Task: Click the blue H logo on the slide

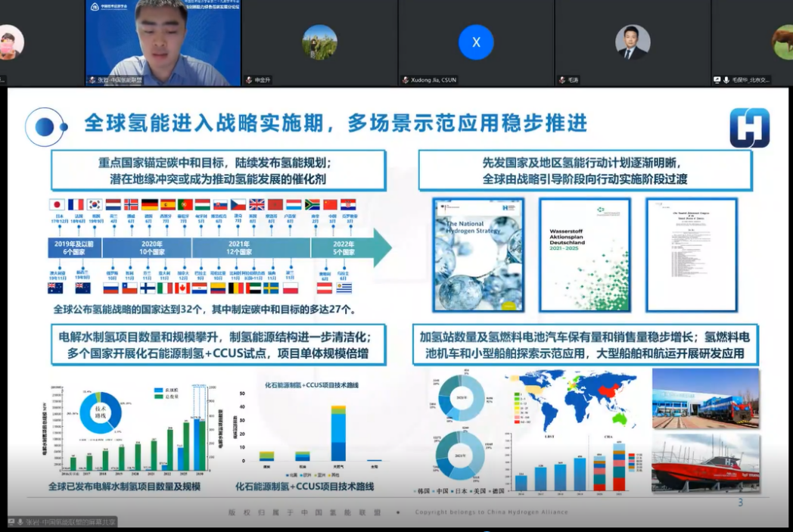Action: (749, 128)
